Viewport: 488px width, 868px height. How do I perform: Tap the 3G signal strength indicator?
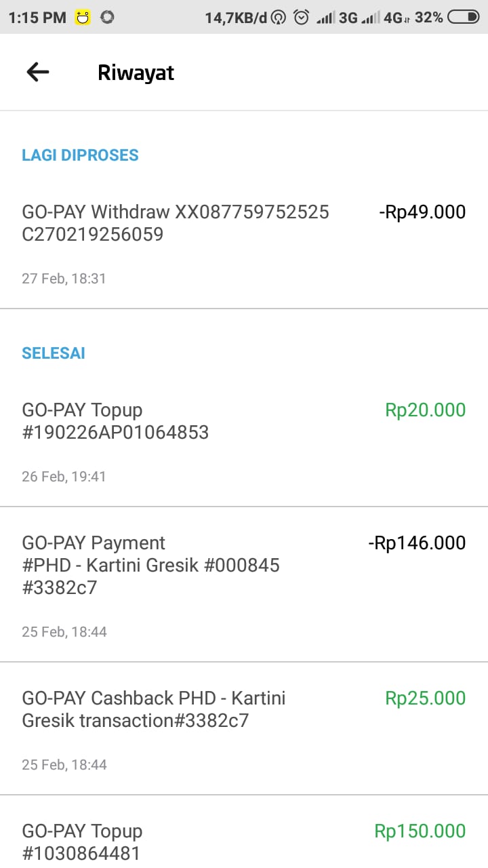click(x=337, y=18)
